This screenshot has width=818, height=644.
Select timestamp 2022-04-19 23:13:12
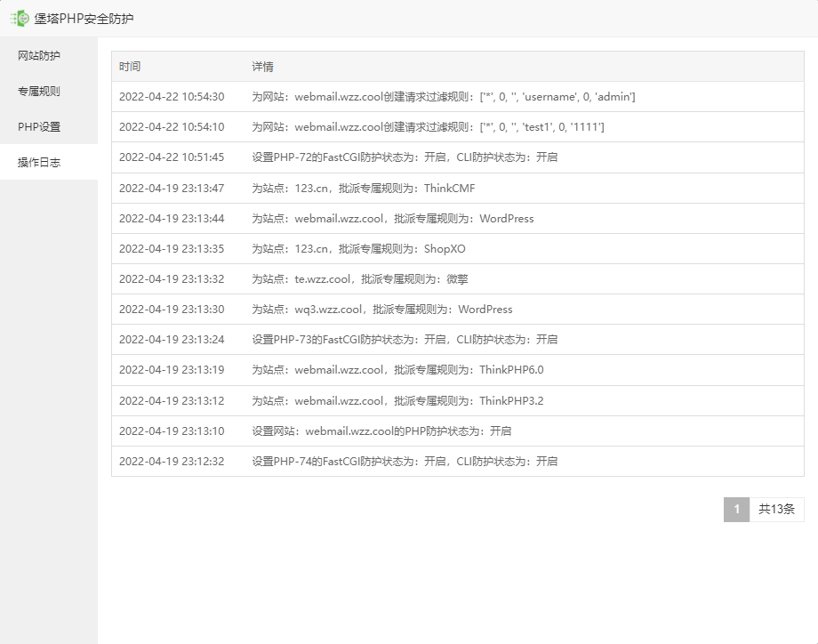[172, 400]
